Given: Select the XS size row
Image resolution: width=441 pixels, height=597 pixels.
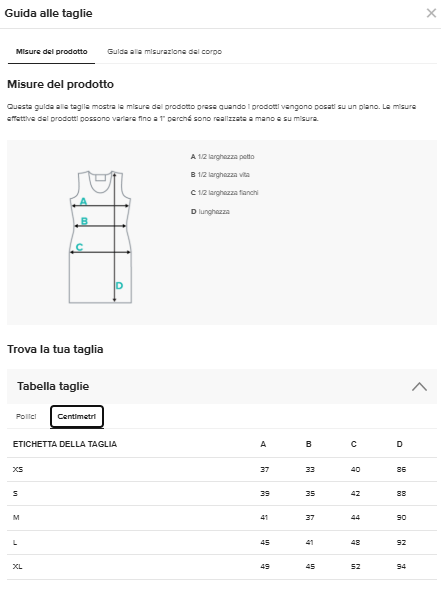Looking at the screenshot, I should point(222,469).
